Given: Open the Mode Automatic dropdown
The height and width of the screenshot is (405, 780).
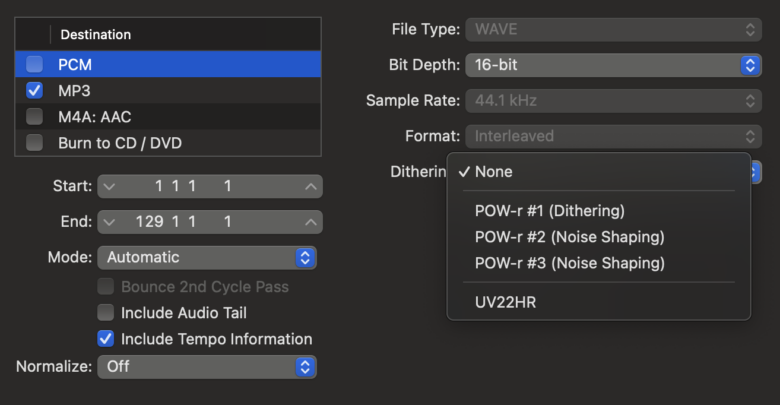Looking at the screenshot, I should (207, 257).
